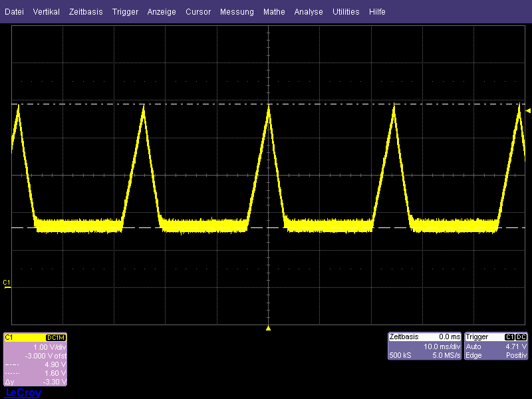Click the Positiv trigger slope label
Screen dimensions: 532x399
(517, 355)
